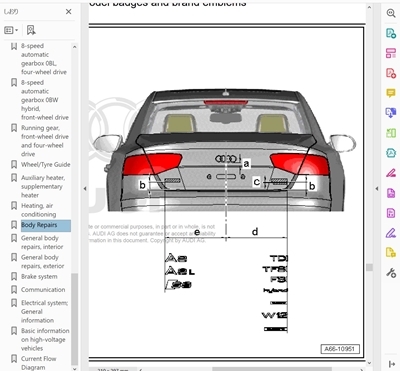Open the purple document tool icon above the save icon
The width and height of the screenshot is (400, 371).
point(391,193)
